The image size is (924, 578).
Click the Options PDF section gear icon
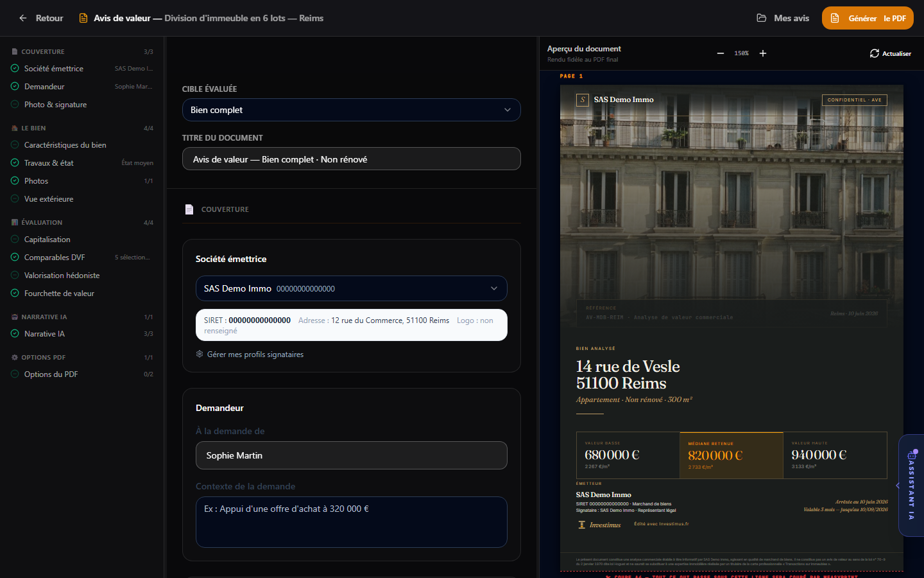tap(15, 357)
